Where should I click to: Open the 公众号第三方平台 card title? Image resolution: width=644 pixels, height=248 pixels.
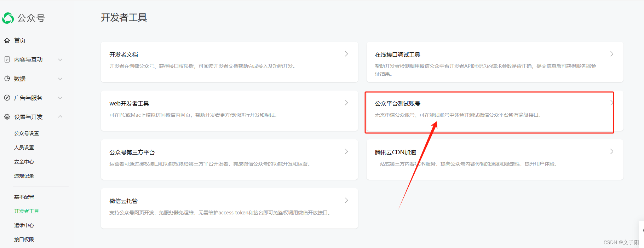[x=132, y=152]
